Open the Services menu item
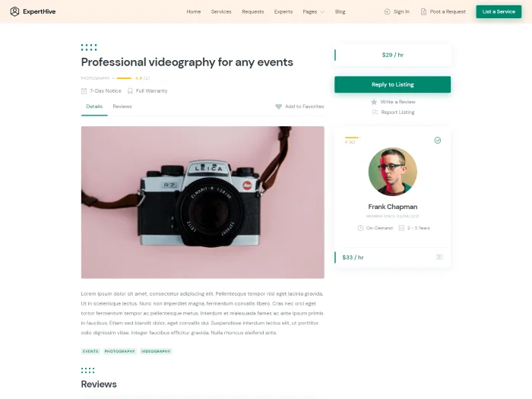 pos(221,11)
